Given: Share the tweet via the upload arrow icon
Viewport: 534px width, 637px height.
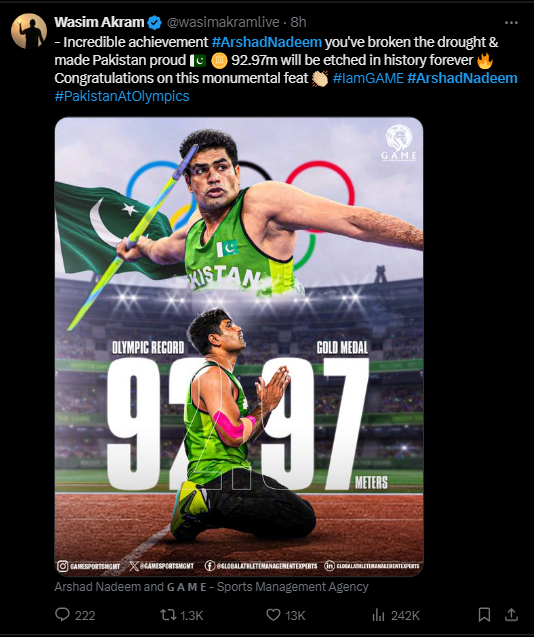Looking at the screenshot, I should (x=511, y=615).
